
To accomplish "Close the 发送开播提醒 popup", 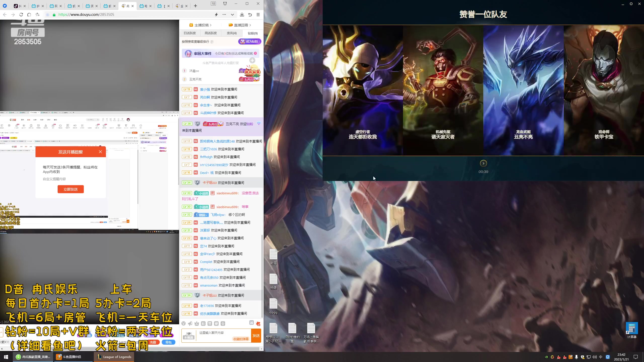I will coord(100,152).
